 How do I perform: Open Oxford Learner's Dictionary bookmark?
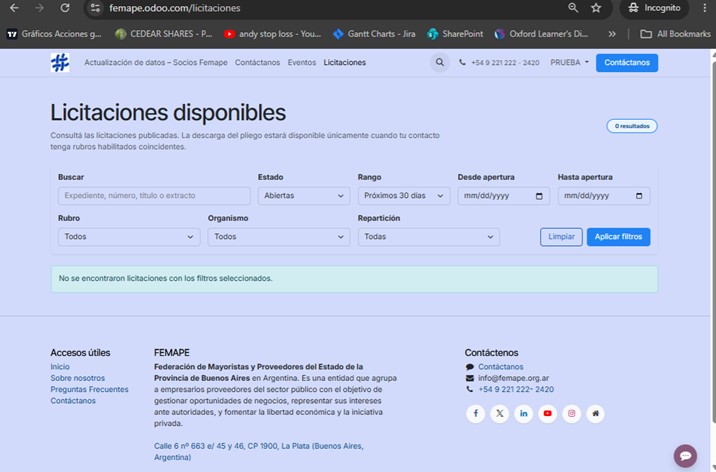pyautogui.click(x=542, y=34)
